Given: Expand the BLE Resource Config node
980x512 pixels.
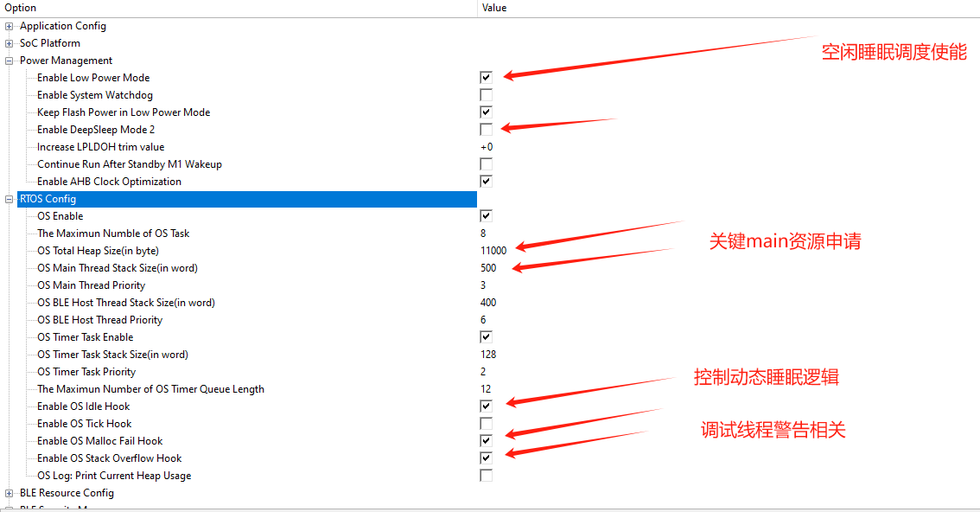Looking at the screenshot, I should (x=9, y=493).
